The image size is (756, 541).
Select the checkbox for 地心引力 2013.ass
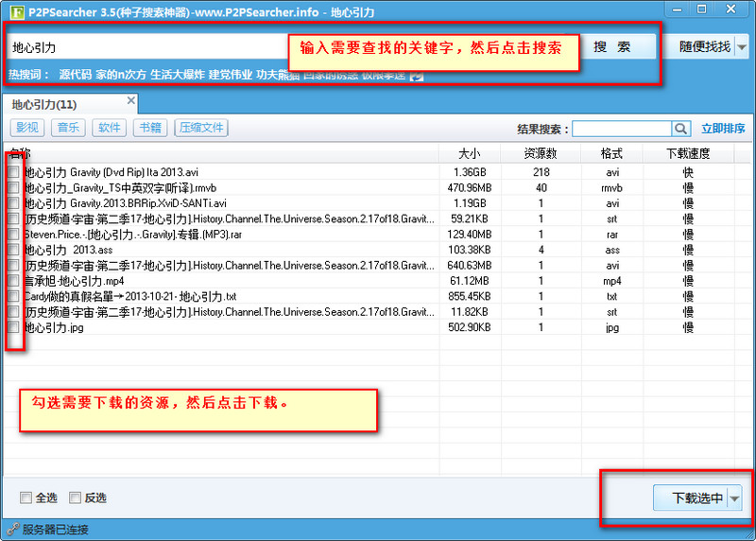tap(13, 250)
